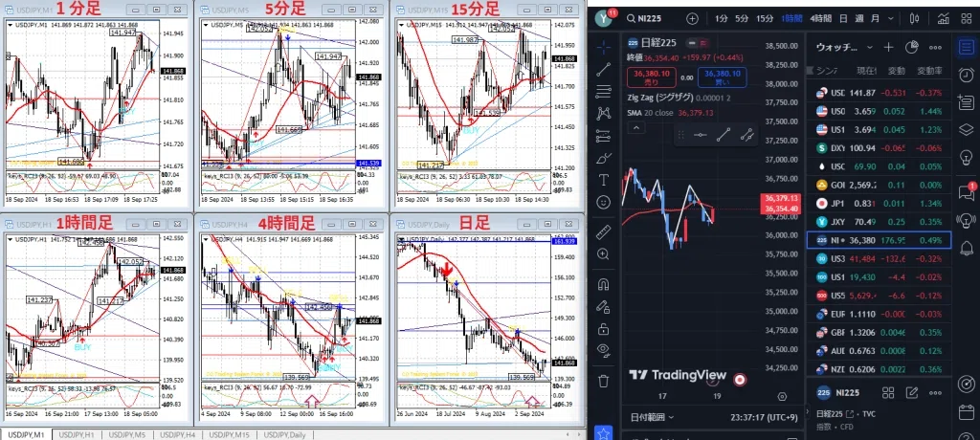Switch to the USDJPY,M5 tab

coord(127,434)
